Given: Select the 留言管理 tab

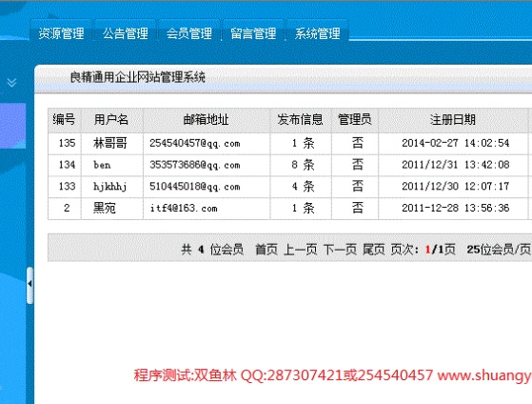Looking at the screenshot, I should (x=253, y=33).
